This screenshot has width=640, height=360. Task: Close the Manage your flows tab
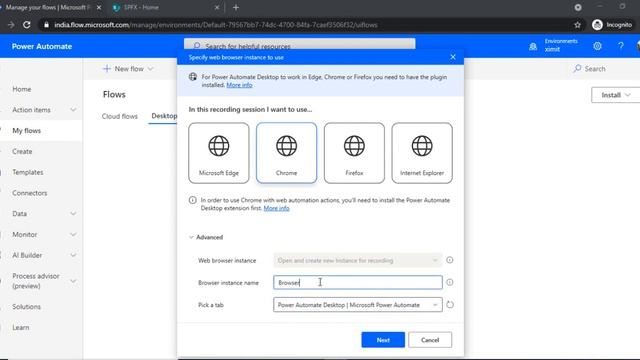click(99, 7)
